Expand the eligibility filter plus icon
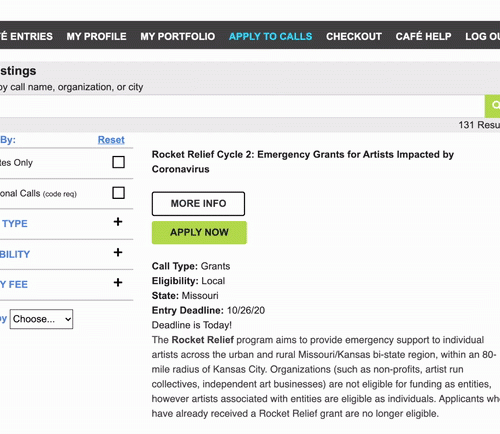 coord(118,253)
